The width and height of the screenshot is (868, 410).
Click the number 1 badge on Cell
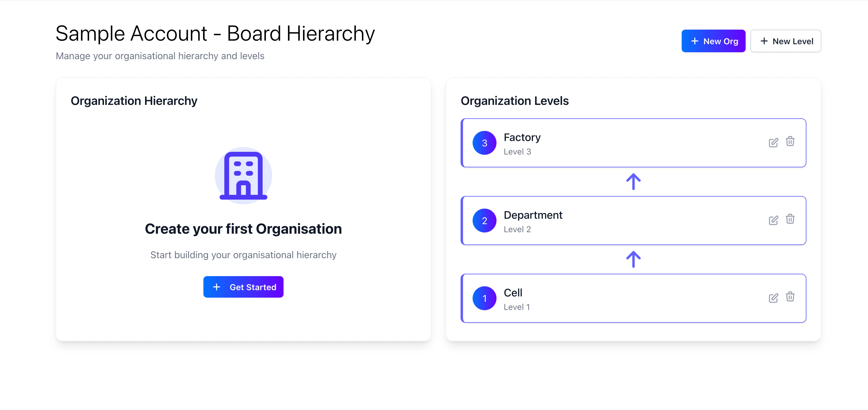485,298
